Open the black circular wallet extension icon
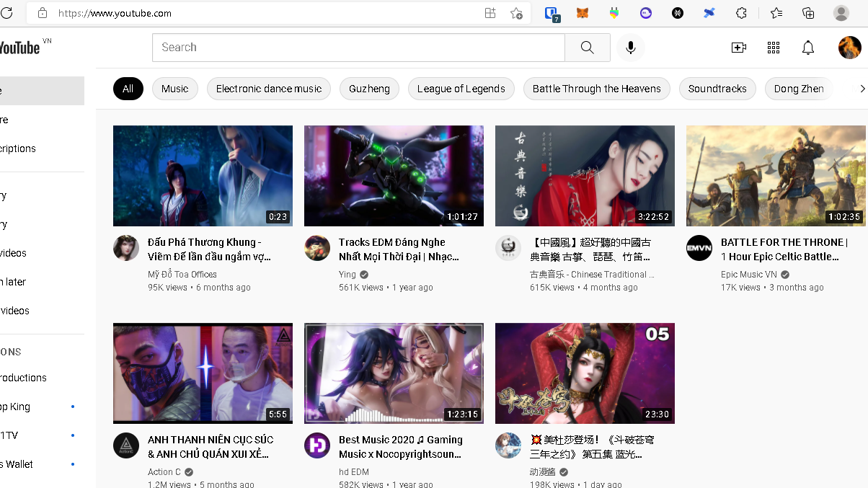The width and height of the screenshot is (868, 488). tap(678, 13)
